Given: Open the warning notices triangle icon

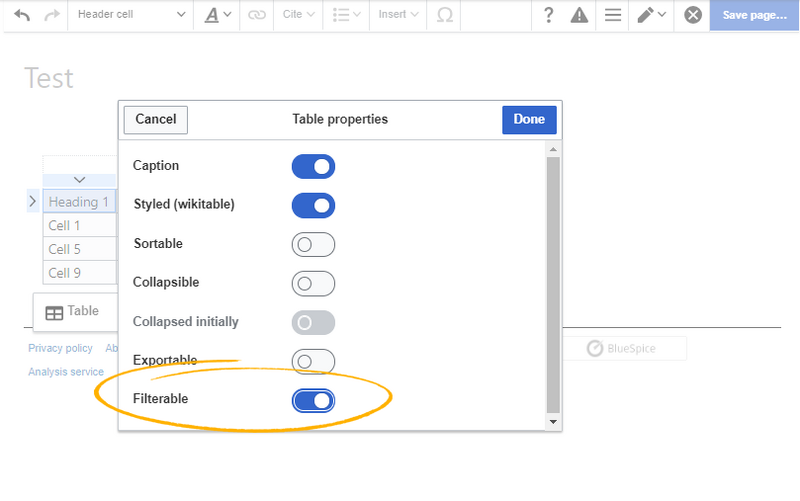Looking at the screenshot, I should click(x=579, y=15).
